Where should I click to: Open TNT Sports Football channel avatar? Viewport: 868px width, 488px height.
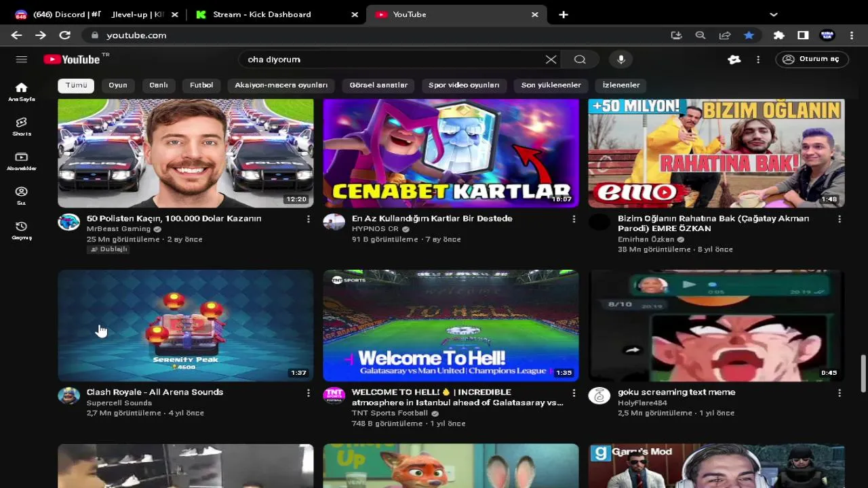[334, 396]
